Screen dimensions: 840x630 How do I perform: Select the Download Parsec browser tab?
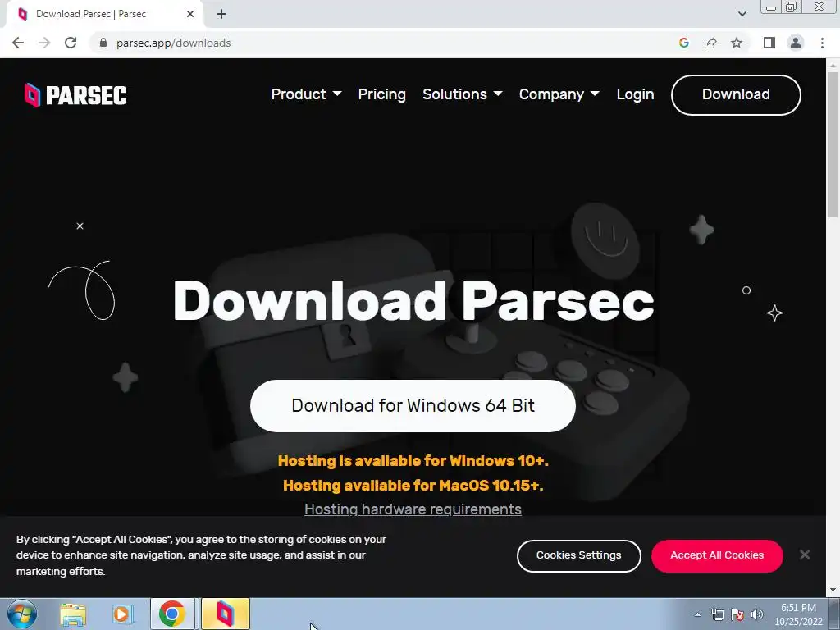104,15
